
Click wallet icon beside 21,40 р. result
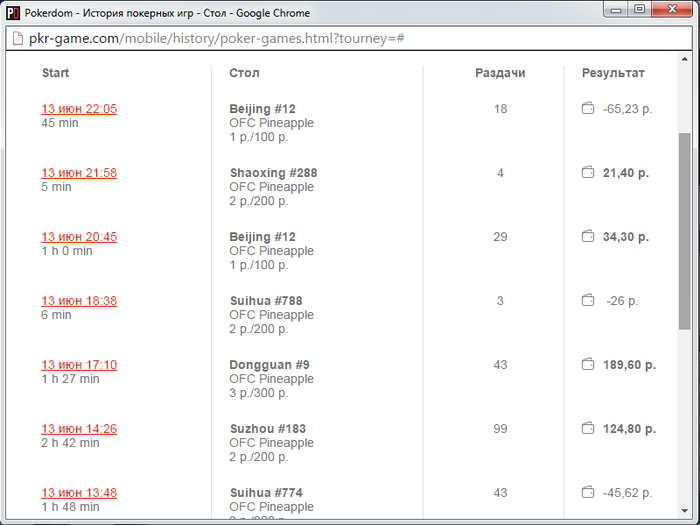(x=588, y=172)
